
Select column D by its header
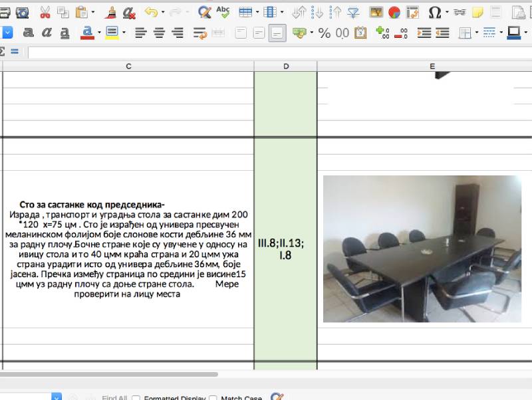pos(286,66)
